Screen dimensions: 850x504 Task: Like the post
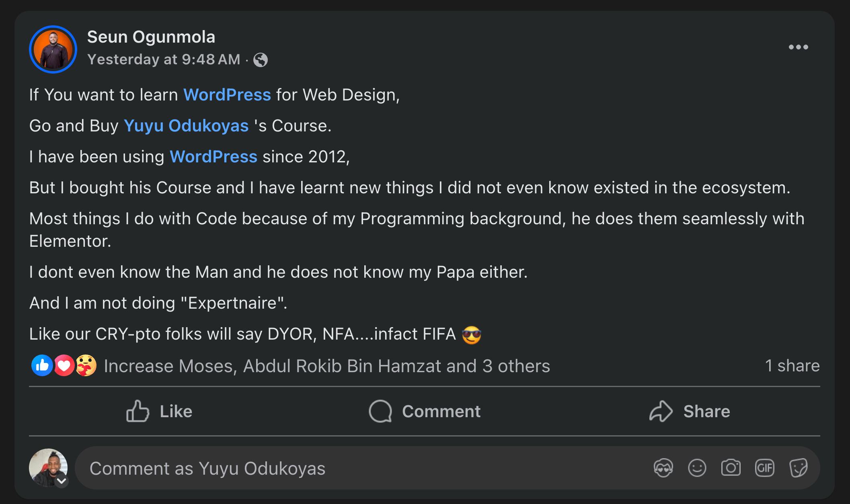point(159,411)
